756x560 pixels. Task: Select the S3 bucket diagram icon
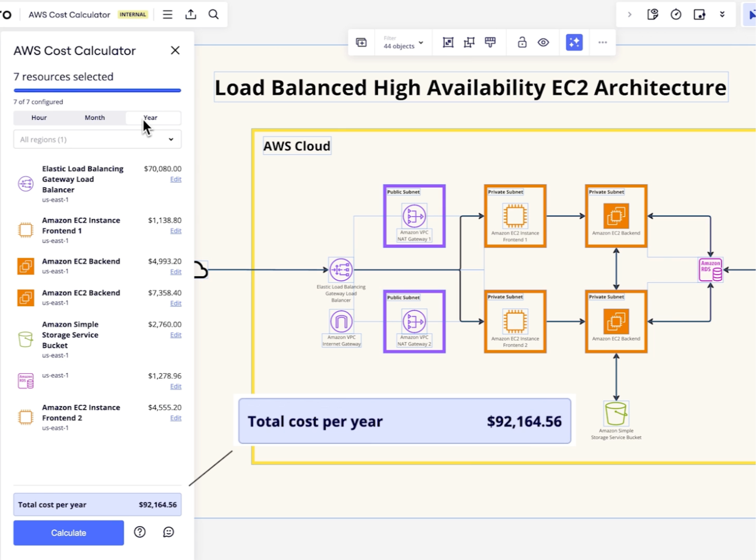coord(616,414)
